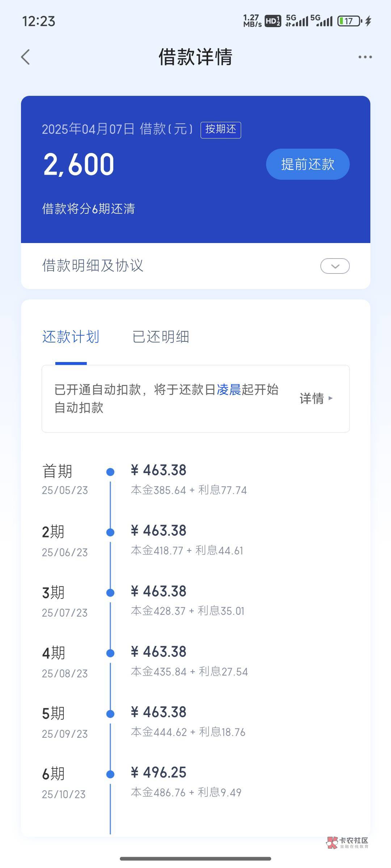Select the 还款计划 tab
Viewport: 391px width, 868px height.
coord(71,337)
